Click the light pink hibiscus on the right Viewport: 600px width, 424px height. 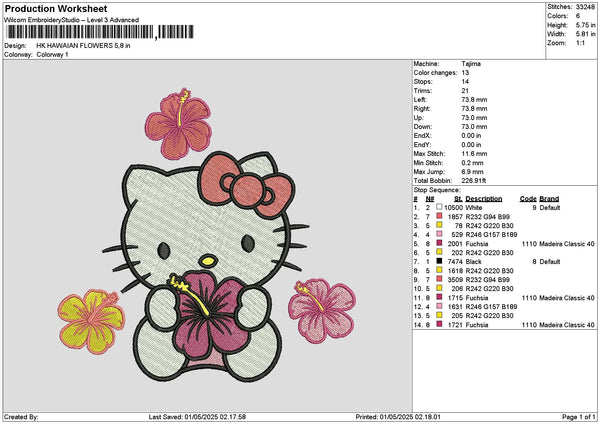[322, 311]
